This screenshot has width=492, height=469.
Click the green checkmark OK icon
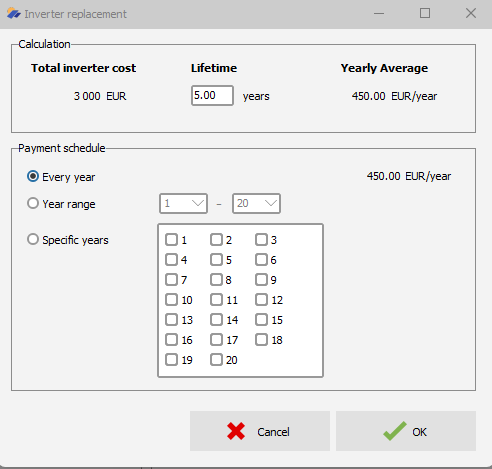395,431
